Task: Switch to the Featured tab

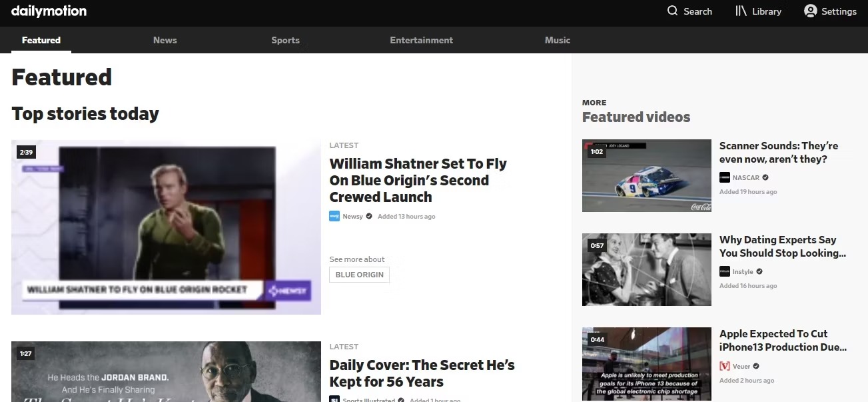Action: (x=41, y=40)
